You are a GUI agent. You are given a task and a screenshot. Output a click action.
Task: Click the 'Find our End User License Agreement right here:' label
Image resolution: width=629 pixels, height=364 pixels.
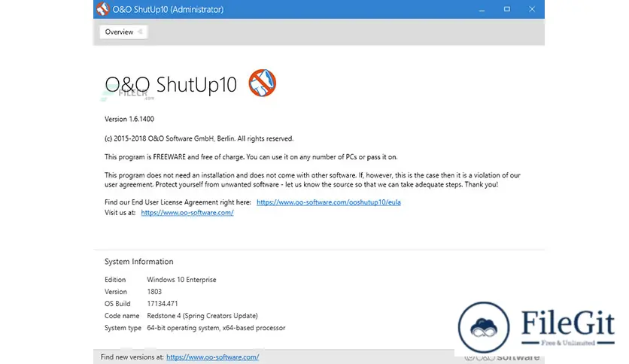pos(178,202)
